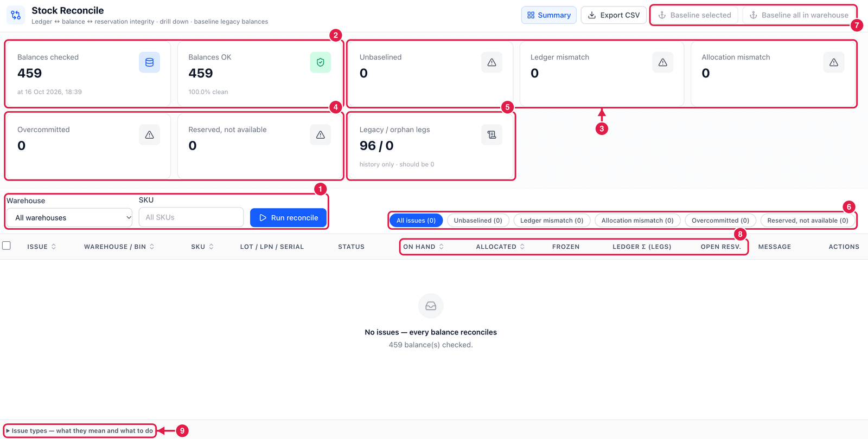
Task: Sort by the ISSUE column arrows
Action: (54, 247)
